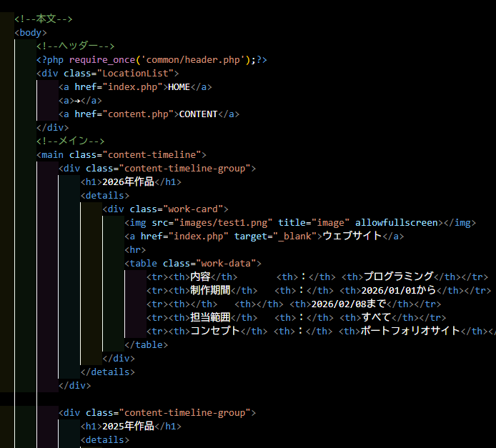This screenshot has width=496, height=448.
Task: Click the 2026/02/08まで table row
Action: click(294, 304)
